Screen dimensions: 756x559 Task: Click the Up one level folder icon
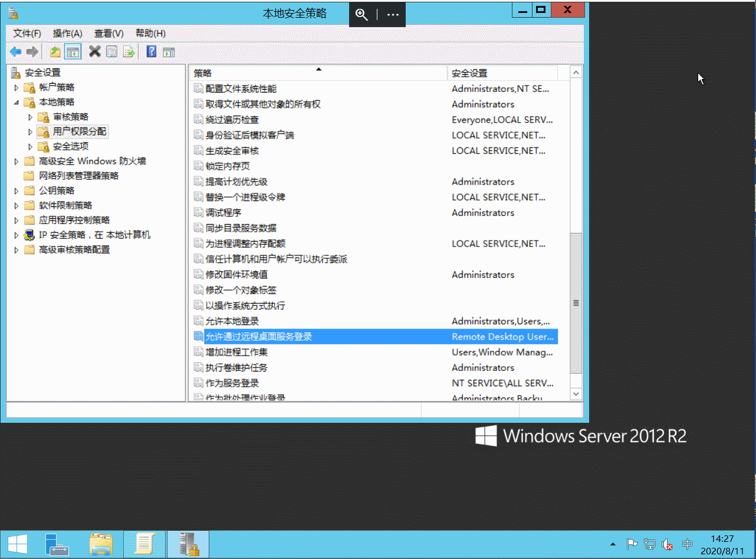click(x=55, y=52)
